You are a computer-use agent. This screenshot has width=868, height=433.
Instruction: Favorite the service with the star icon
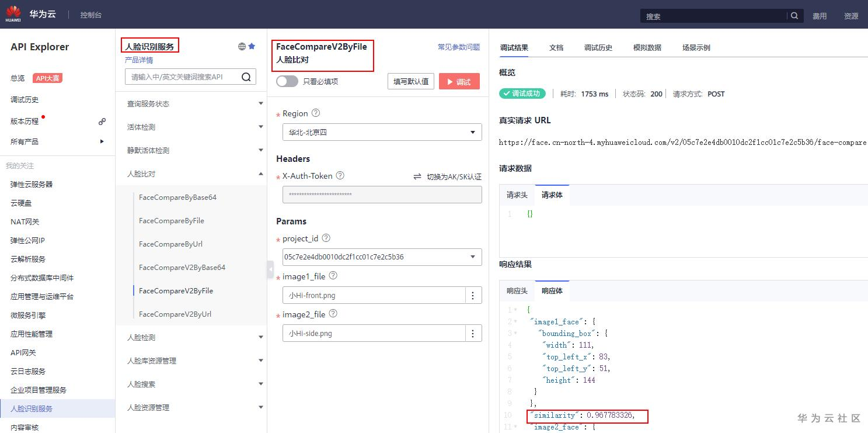pyautogui.click(x=252, y=46)
